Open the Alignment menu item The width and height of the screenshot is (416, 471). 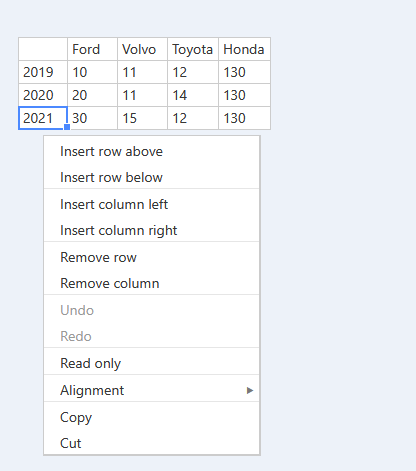tap(152, 390)
